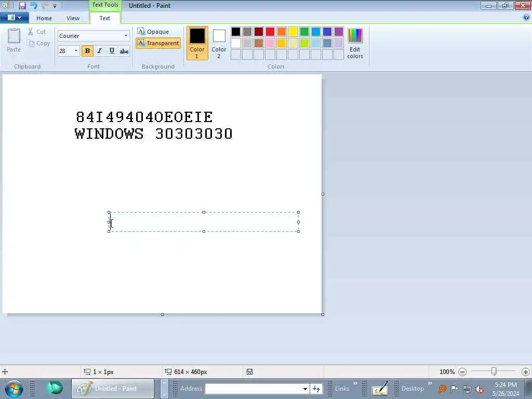Screen dimensions: 532x399
Task: Click inside the active text box on canvas
Action: pyautogui.click(x=204, y=222)
